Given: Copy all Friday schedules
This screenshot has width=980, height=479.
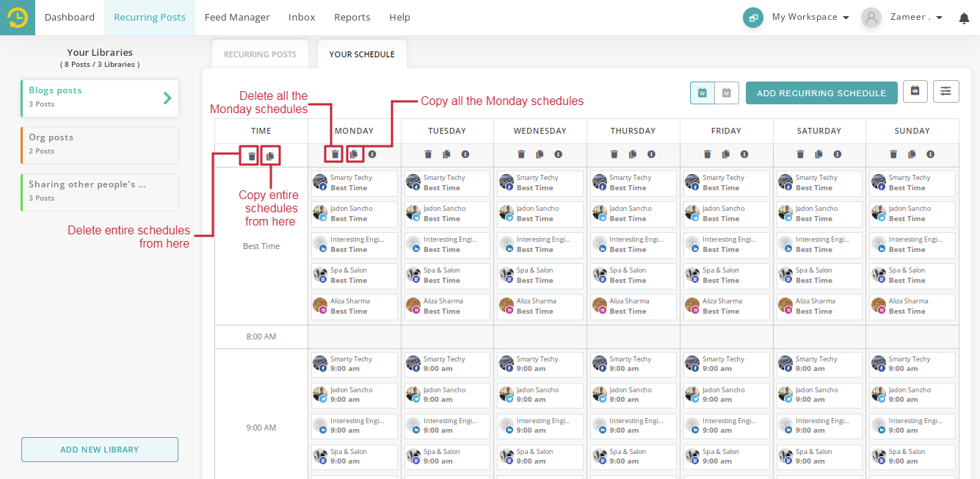Looking at the screenshot, I should click(x=726, y=154).
